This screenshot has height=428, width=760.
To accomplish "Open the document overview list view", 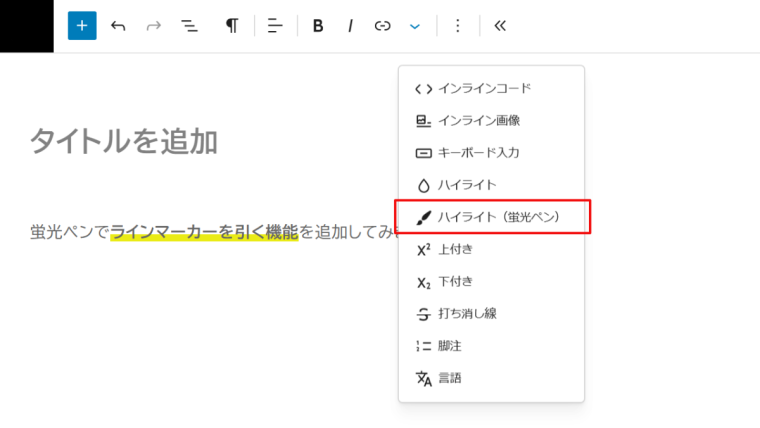I will [189, 26].
